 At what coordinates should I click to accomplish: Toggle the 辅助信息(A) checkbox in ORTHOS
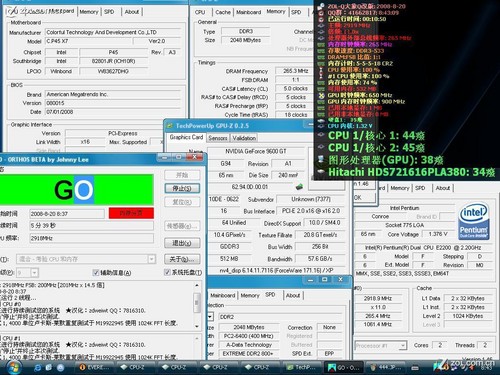coord(96,273)
